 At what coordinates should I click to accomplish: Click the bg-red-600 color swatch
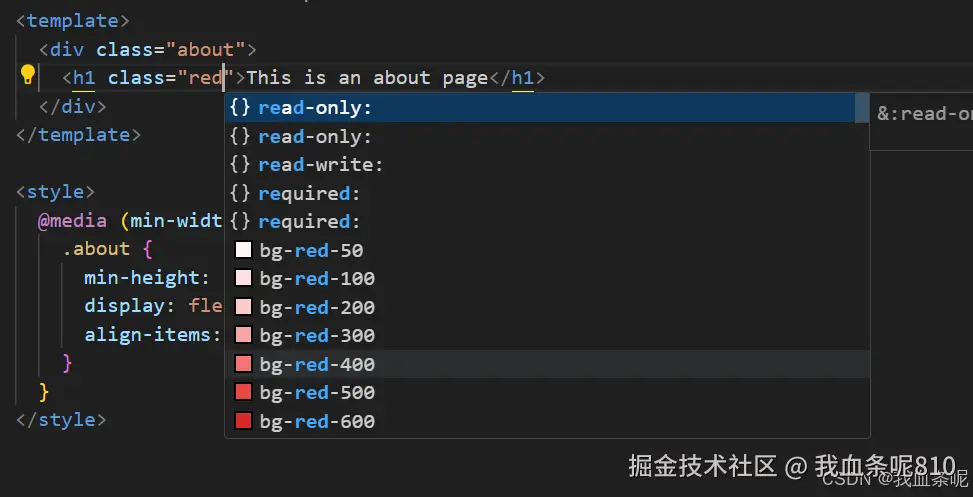pos(243,421)
